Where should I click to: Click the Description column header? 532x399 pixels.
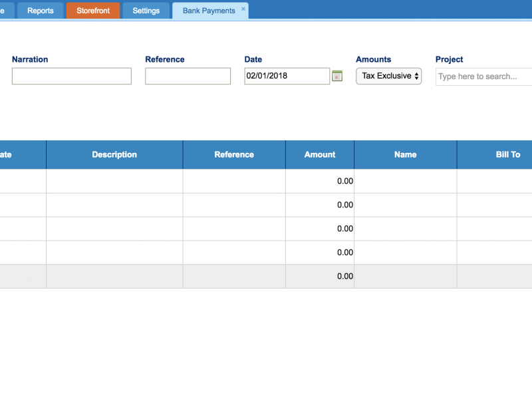coord(114,155)
